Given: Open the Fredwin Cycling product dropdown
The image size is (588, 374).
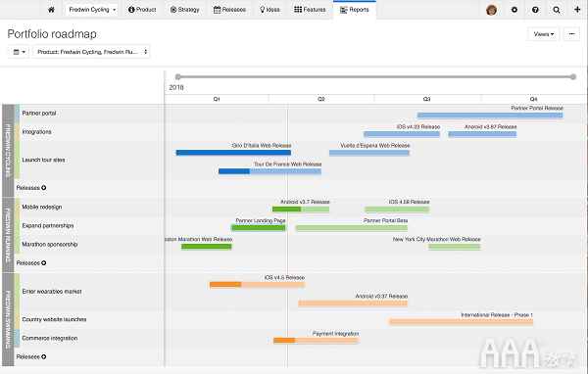Looking at the screenshot, I should tap(91, 10).
